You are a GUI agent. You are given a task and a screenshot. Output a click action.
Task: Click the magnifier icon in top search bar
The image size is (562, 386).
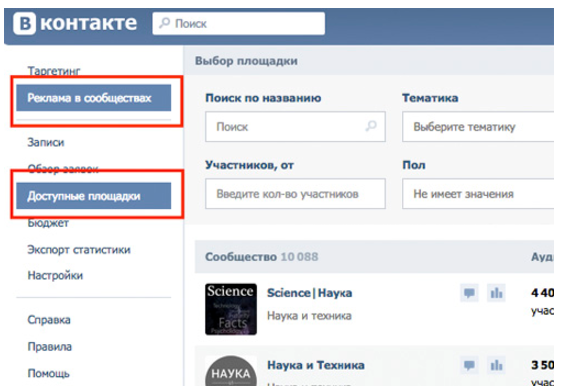[x=165, y=23]
